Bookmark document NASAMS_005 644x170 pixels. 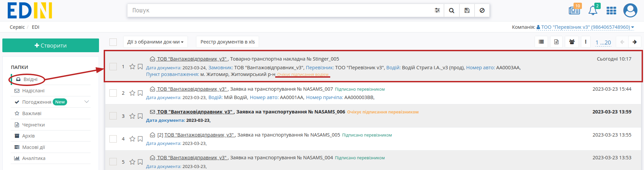point(140,139)
